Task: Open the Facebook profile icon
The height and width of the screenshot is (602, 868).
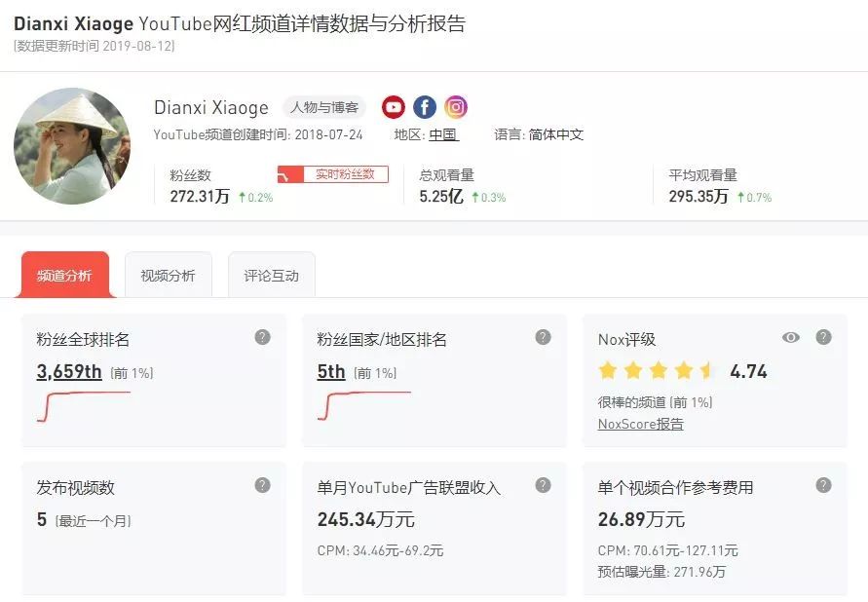Action: point(424,107)
